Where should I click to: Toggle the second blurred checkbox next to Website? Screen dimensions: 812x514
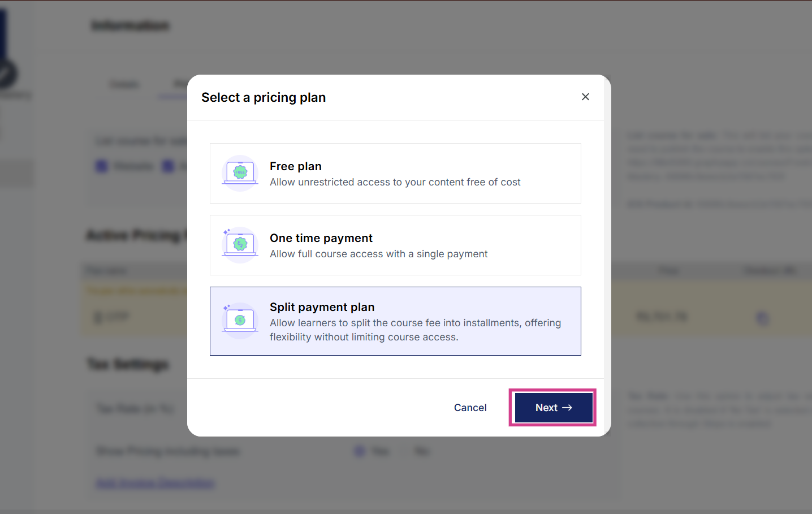click(169, 166)
